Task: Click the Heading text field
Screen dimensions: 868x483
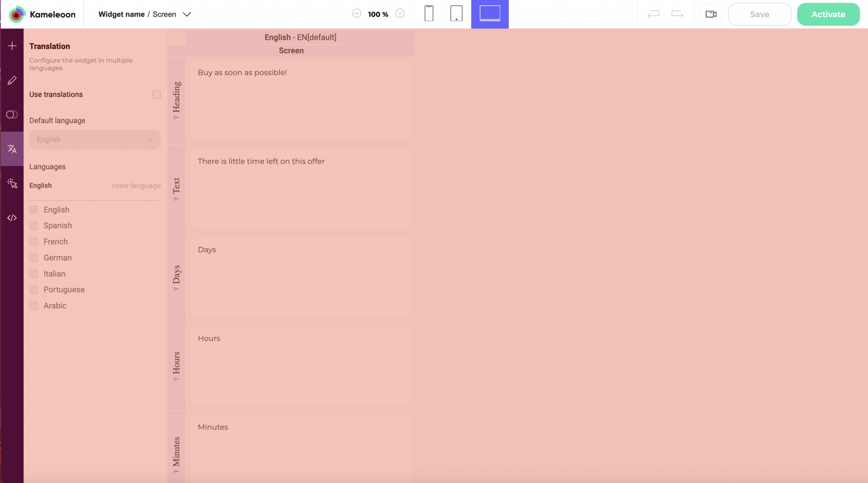Action: pos(300,100)
